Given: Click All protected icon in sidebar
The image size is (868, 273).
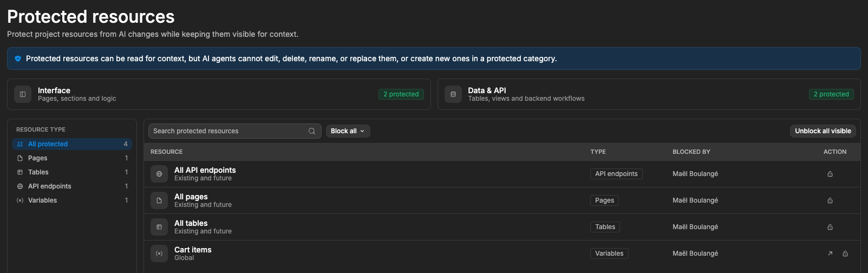Looking at the screenshot, I should [x=20, y=144].
